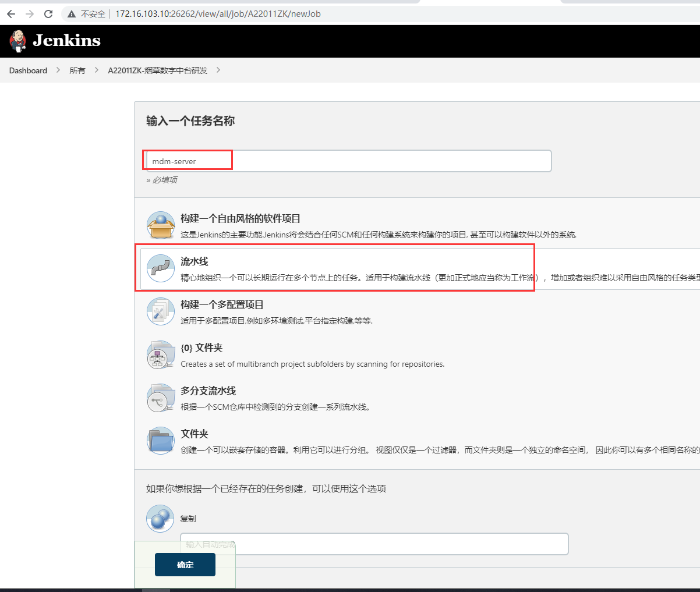This screenshot has width=700, height=592.
Task: Click the 创建一个可以嵌套存储的容器 description text
Action: coord(440,450)
